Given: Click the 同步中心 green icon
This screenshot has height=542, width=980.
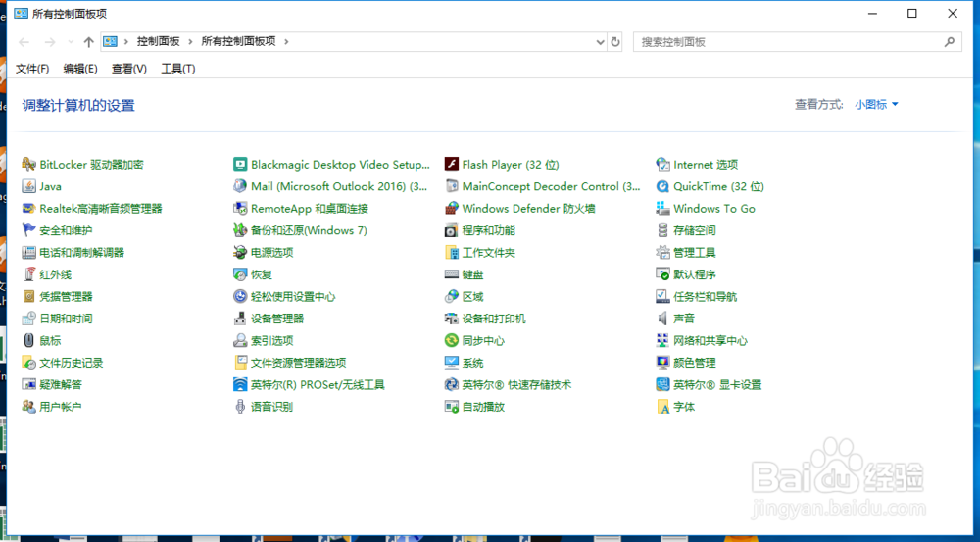Looking at the screenshot, I should coord(451,341).
